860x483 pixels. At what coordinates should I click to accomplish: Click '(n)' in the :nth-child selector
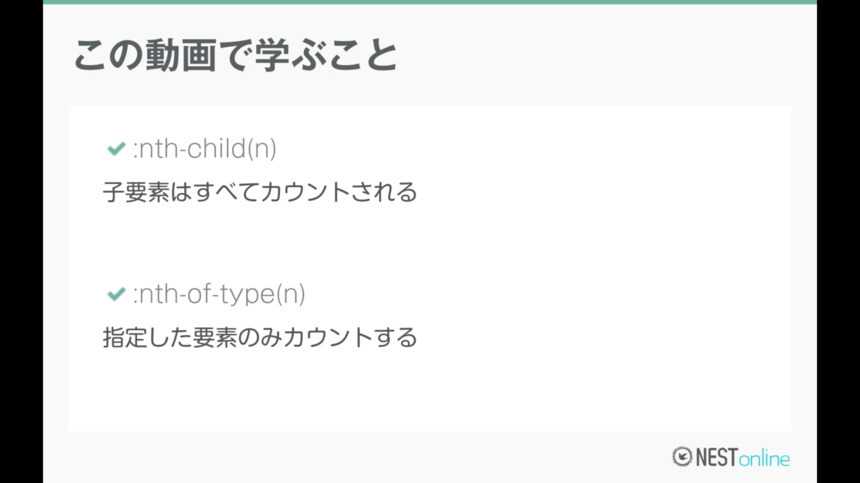point(262,149)
